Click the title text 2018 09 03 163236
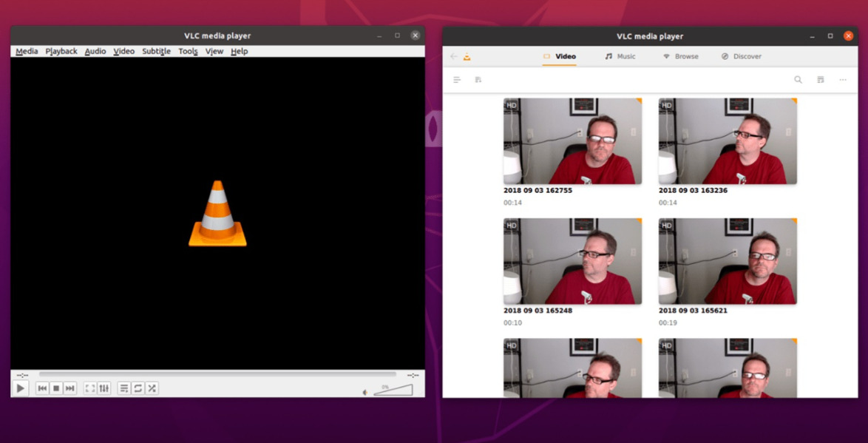The width and height of the screenshot is (868, 443). pos(693,191)
